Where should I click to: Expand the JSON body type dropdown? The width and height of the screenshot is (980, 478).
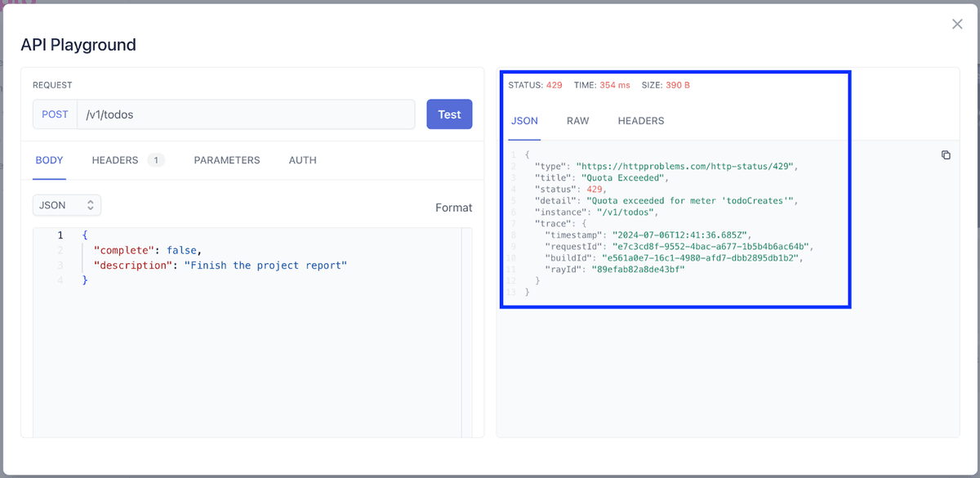coord(67,205)
